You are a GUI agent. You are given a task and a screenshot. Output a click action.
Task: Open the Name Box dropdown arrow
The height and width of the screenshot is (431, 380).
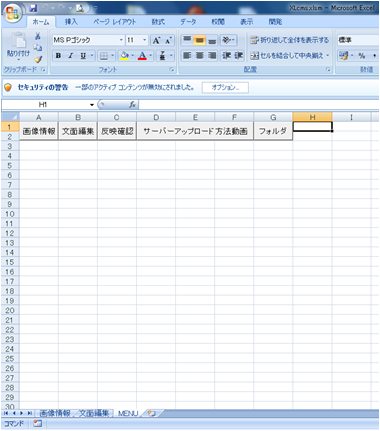tap(92, 105)
